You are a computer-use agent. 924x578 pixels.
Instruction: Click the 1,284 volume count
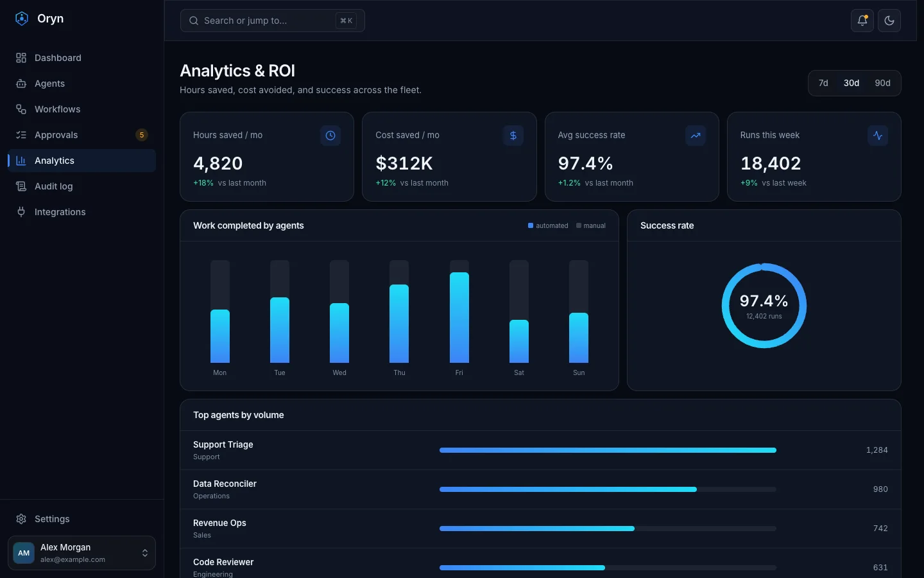pos(877,450)
